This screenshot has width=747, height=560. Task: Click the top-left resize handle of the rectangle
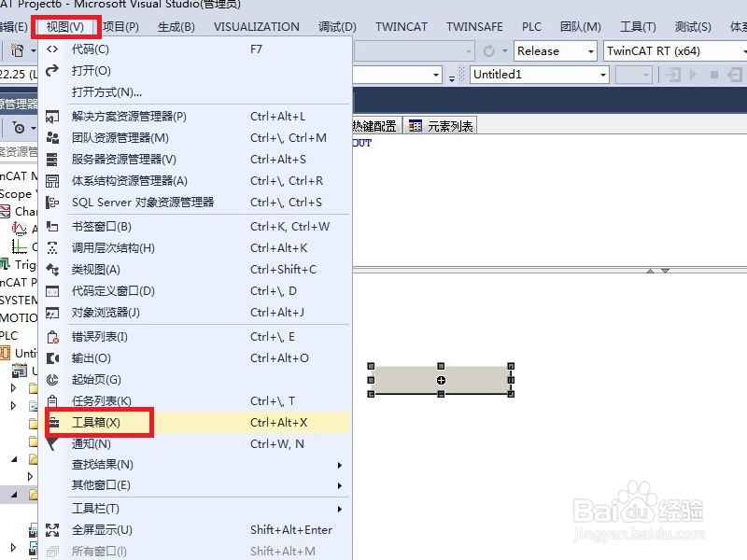coord(371,366)
